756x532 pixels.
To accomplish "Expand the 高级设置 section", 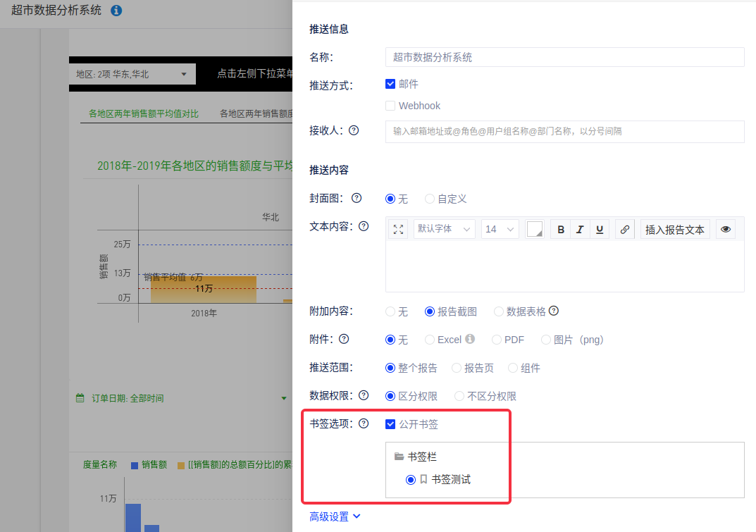I will pyautogui.click(x=335, y=516).
